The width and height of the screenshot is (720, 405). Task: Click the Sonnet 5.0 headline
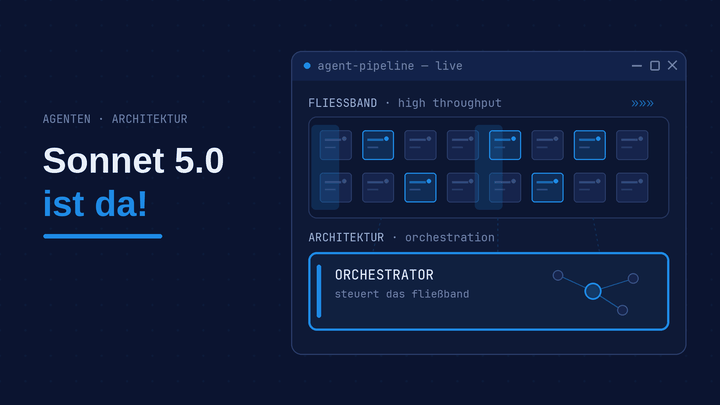pyautogui.click(x=133, y=160)
